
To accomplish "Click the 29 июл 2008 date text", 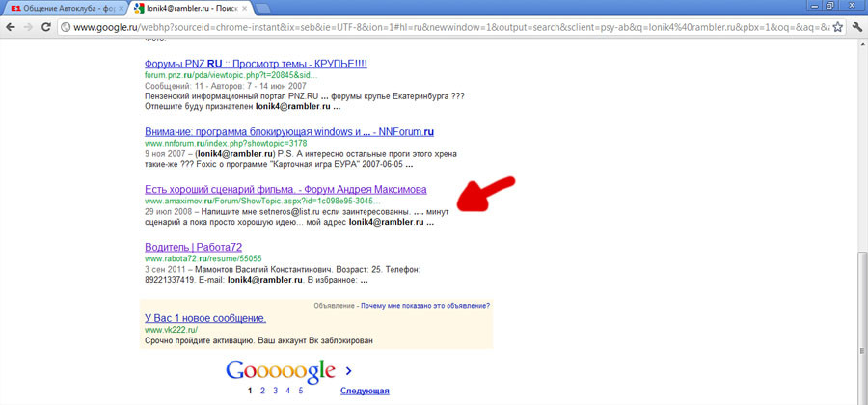I will (x=168, y=212).
